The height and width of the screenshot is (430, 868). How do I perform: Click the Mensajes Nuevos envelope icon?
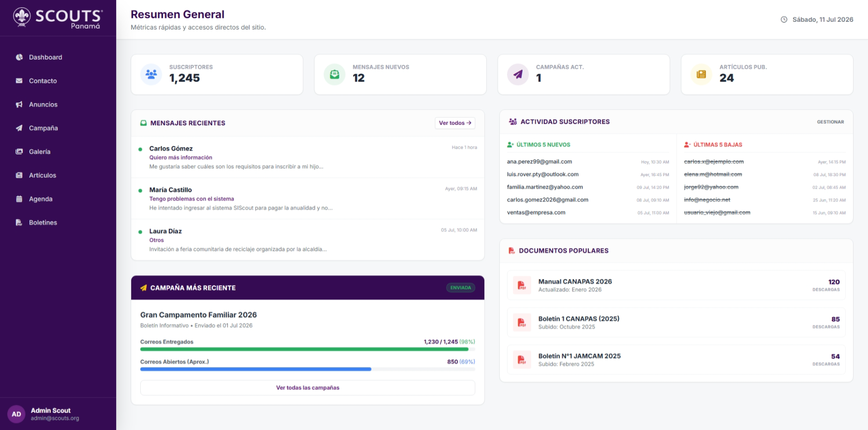coord(334,74)
